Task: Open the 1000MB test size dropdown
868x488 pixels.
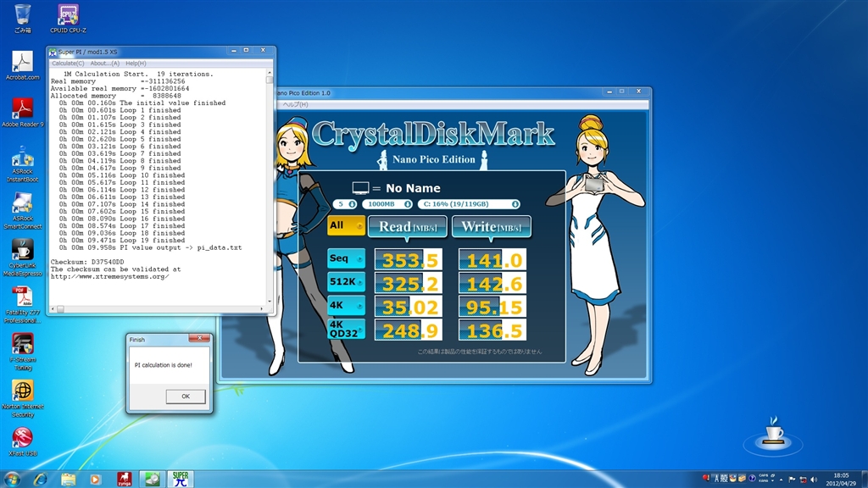Action: (387, 204)
